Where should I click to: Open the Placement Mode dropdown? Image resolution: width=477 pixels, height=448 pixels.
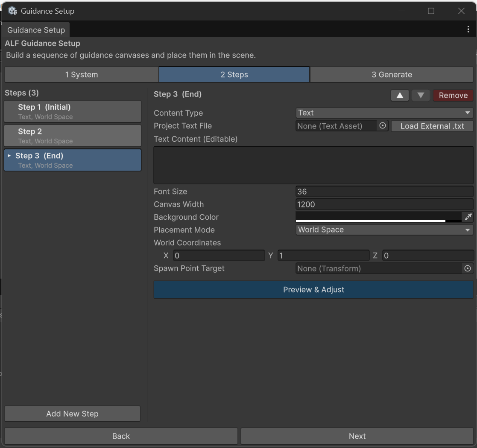(x=384, y=230)
